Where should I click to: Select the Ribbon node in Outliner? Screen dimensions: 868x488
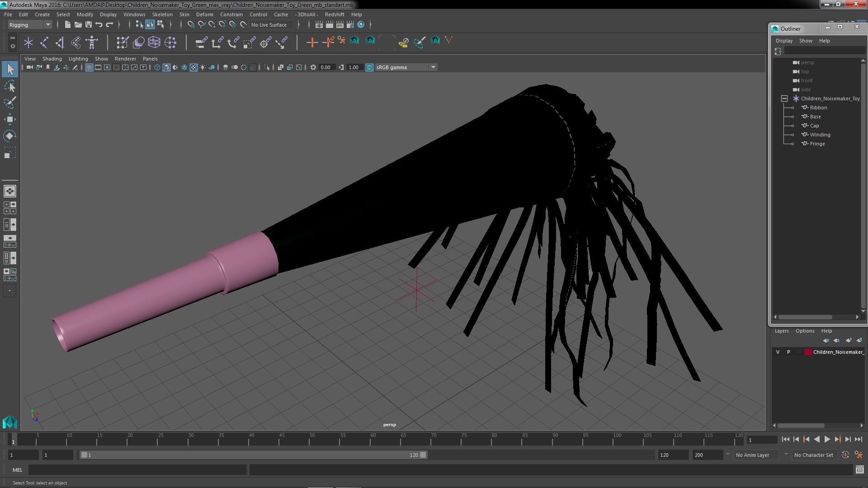[818, 108]
